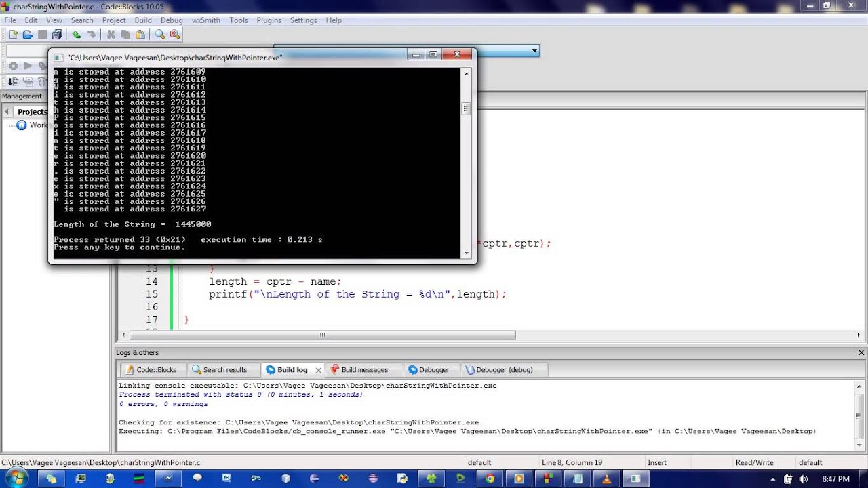Open the Plugins menu
The image size is (868, 488).
click(x=269, y=20)
